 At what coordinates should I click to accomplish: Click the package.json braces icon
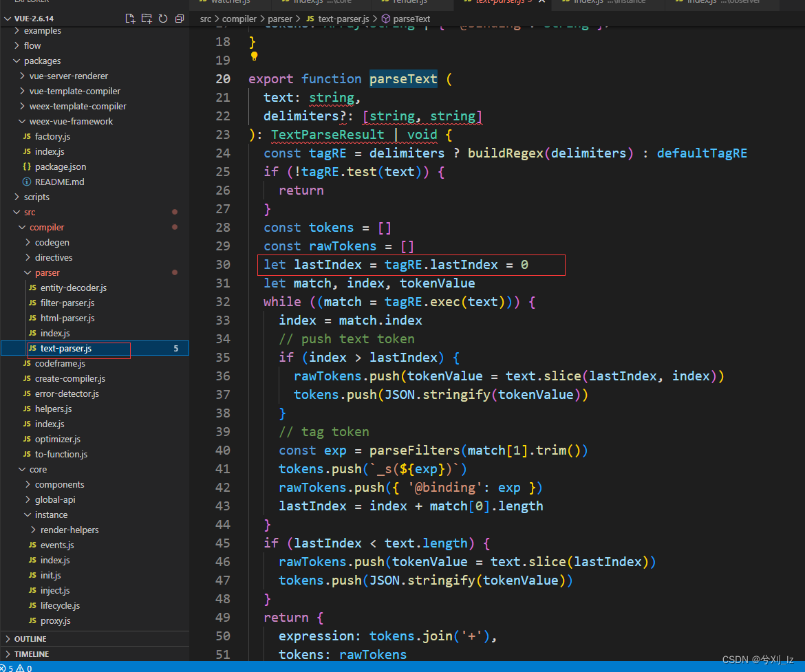28,167
